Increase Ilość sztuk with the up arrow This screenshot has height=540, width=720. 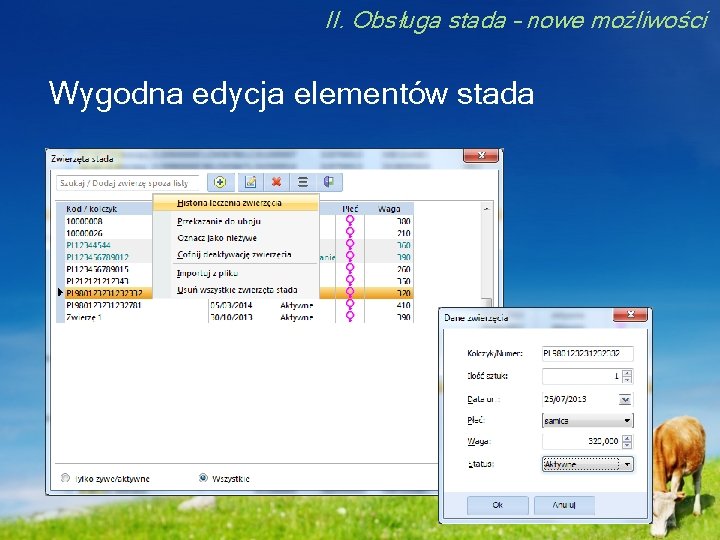pos(627,373)
